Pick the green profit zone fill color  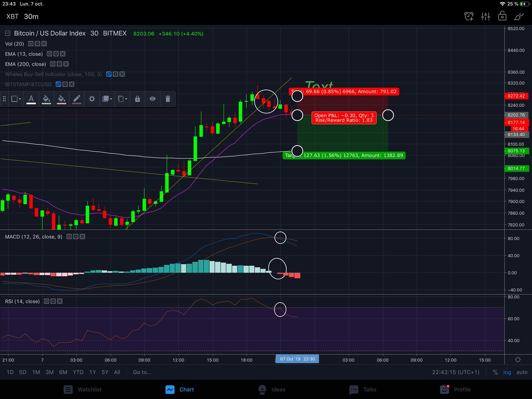tap(46, 99)
